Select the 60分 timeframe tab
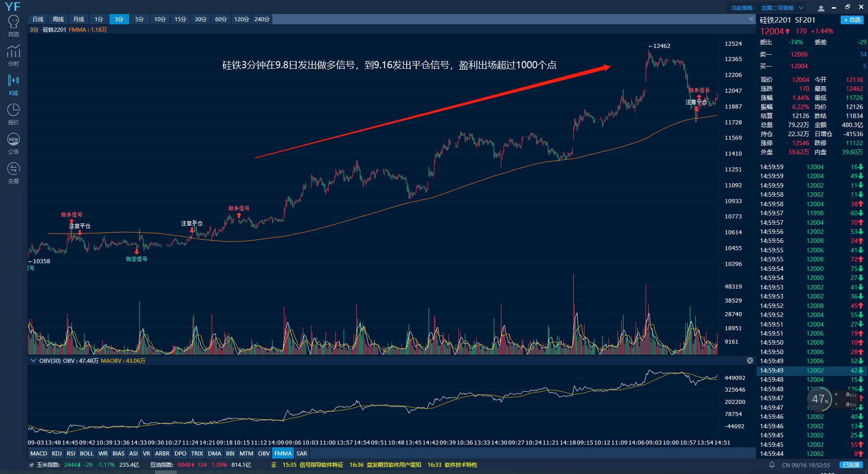The width and height of the screenshot is (868, 474). (221, 19)
